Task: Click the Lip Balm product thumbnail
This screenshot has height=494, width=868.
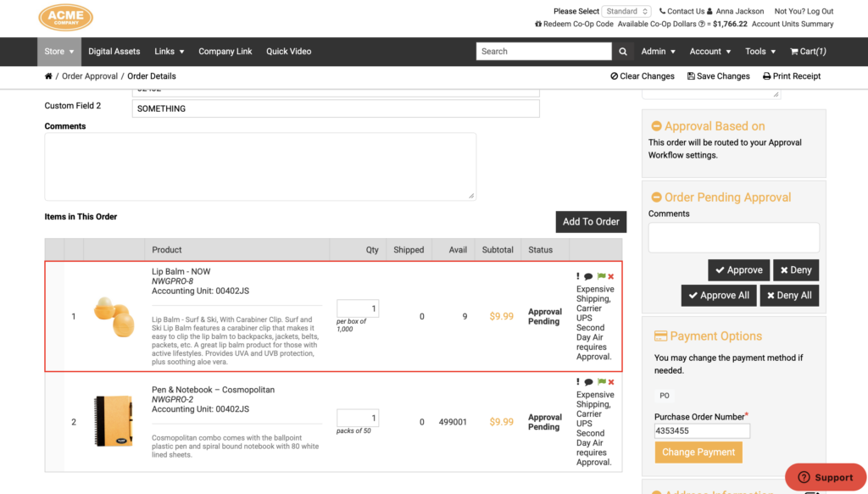Action: (114, 316)
